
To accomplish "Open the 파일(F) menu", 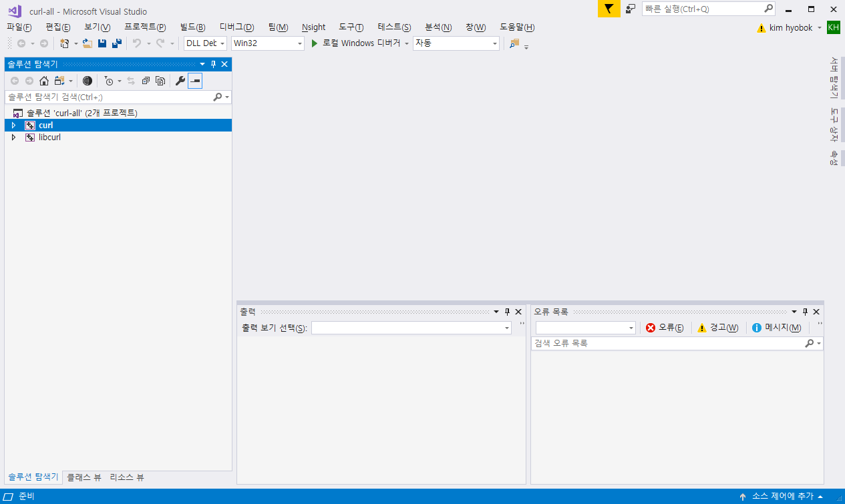I will pyautogui.click(x=19, y=27).
